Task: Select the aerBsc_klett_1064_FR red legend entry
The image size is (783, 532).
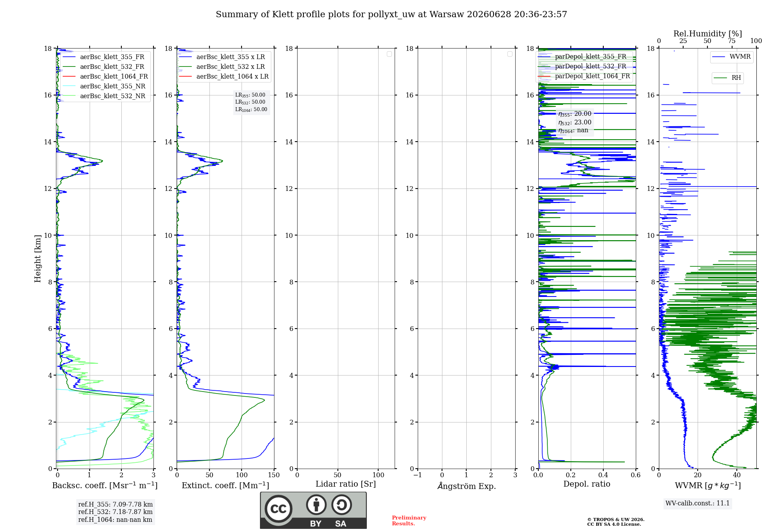Action: [x=105, y=76]
